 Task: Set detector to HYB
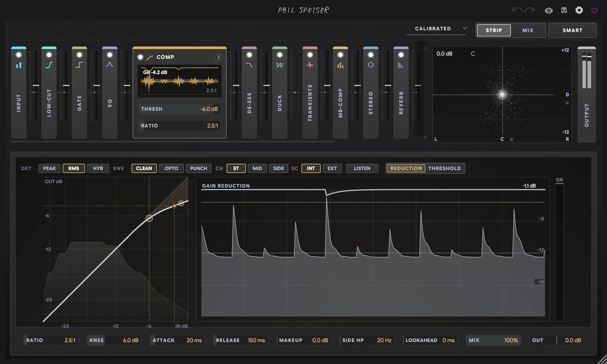tap(98, 168)
